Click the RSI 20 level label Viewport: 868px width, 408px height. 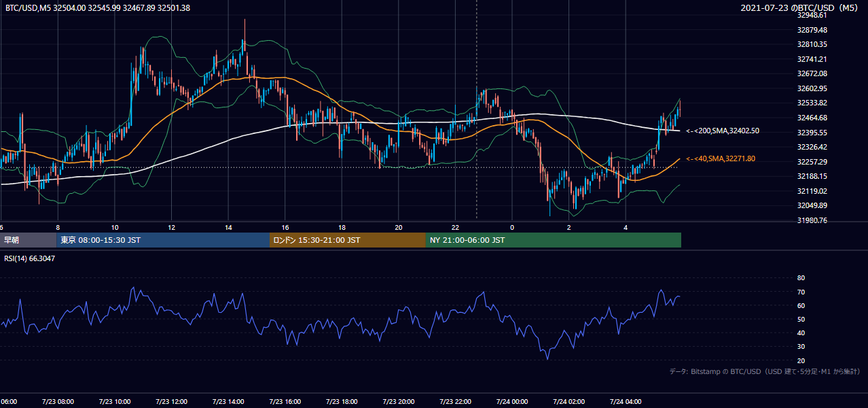pyautogui.click(x=801, y=360)
